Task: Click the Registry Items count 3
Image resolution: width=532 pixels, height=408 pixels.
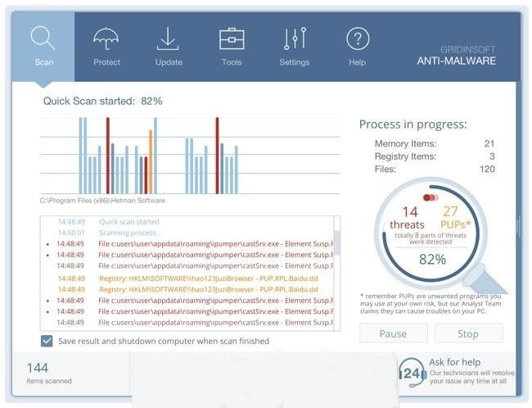Action: click(x=492, y=156)
